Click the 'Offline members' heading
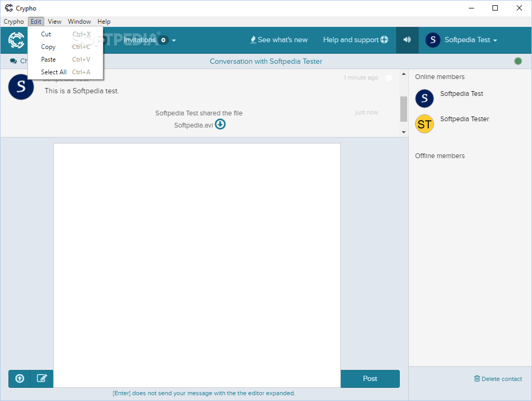The width and height of the screenshot is (532, 401). point(440,156)
